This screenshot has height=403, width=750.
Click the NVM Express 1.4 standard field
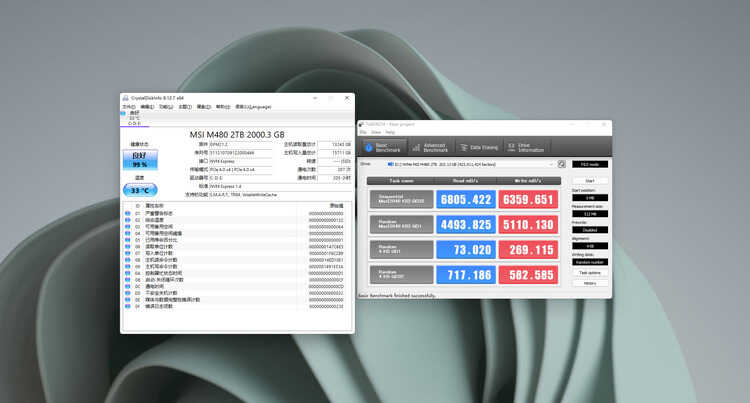pyautogui.click(x=280, y=186)
